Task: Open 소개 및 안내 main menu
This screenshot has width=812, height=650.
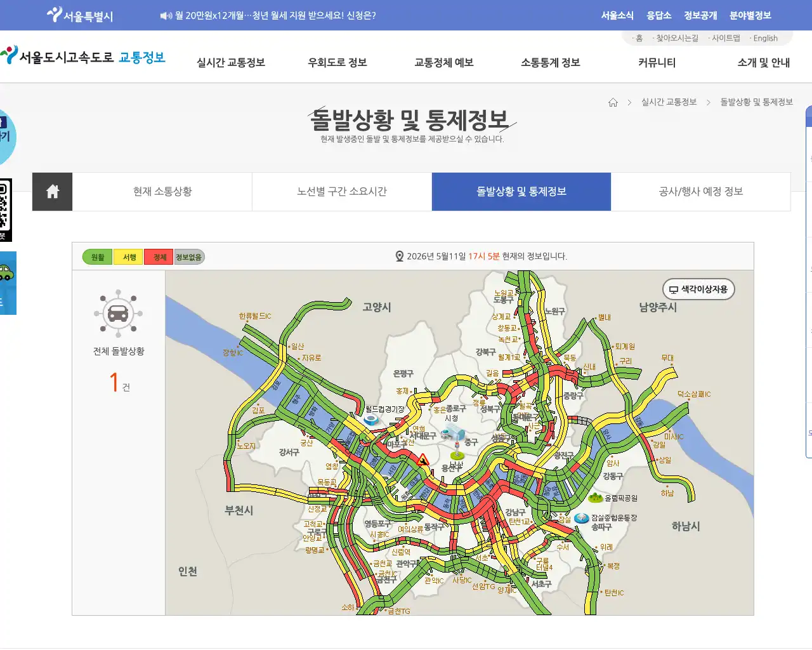Action: tap(764, 63)
